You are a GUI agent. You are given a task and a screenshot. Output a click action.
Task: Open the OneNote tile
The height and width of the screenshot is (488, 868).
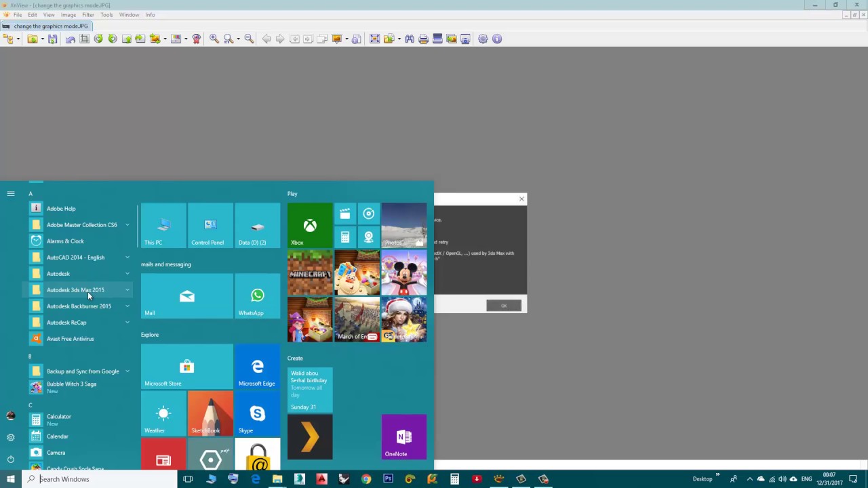404,437
